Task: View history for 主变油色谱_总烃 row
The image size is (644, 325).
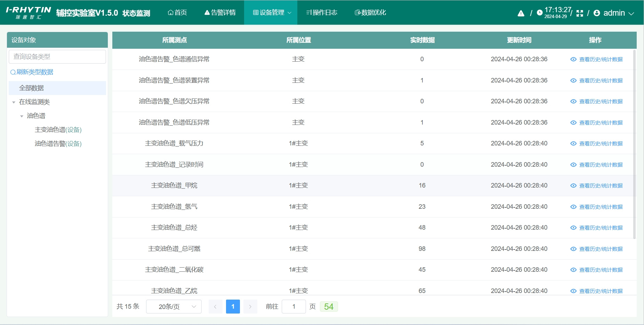Action: click(601, 228)
